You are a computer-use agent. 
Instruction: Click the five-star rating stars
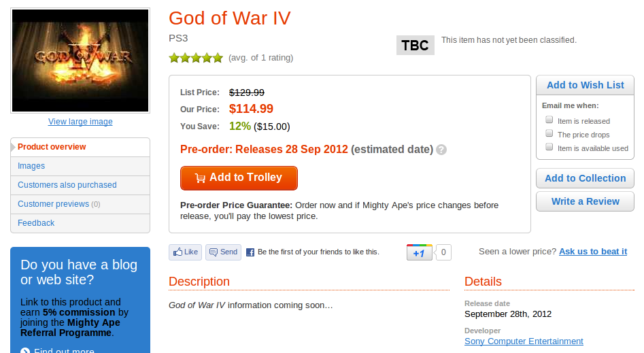click(x=196, y=58)
